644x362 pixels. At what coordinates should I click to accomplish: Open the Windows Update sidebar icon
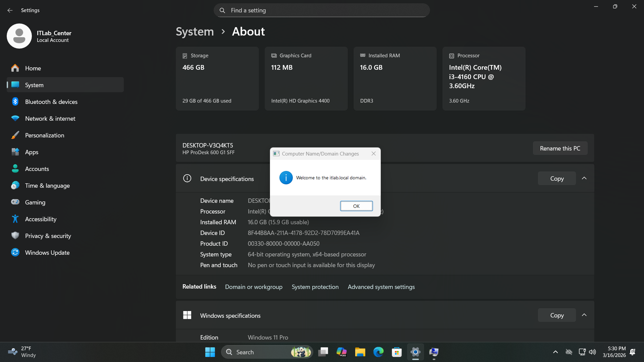(15, 252)
